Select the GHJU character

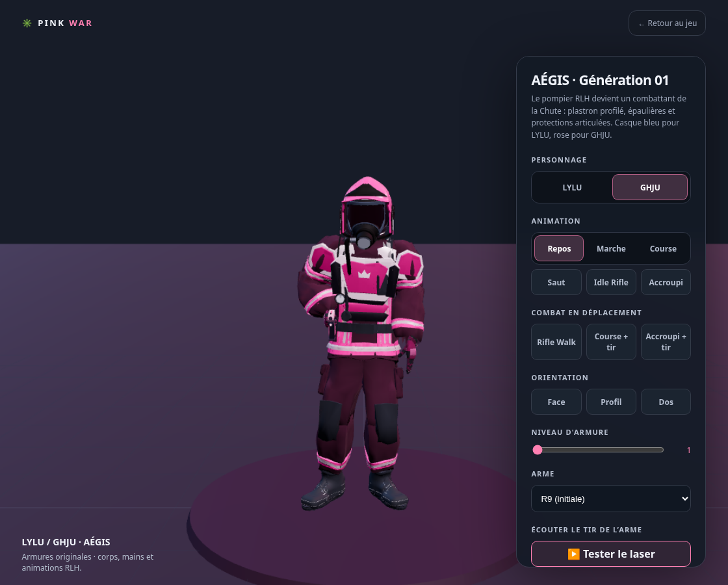point(649,188)
